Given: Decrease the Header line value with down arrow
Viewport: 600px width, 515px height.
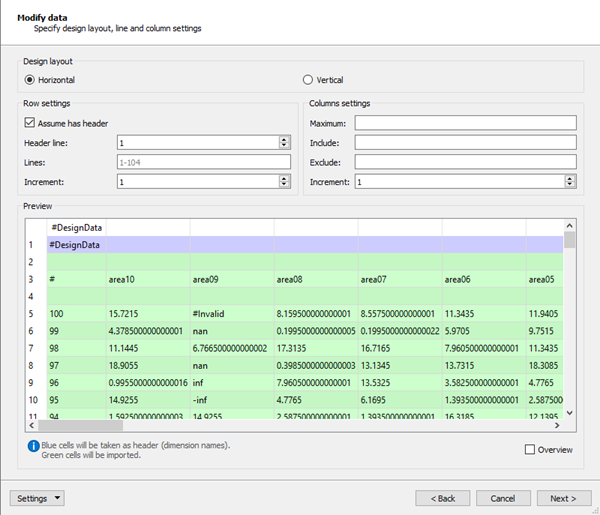Looking at the screenshot, I should [x=284, y=145].
